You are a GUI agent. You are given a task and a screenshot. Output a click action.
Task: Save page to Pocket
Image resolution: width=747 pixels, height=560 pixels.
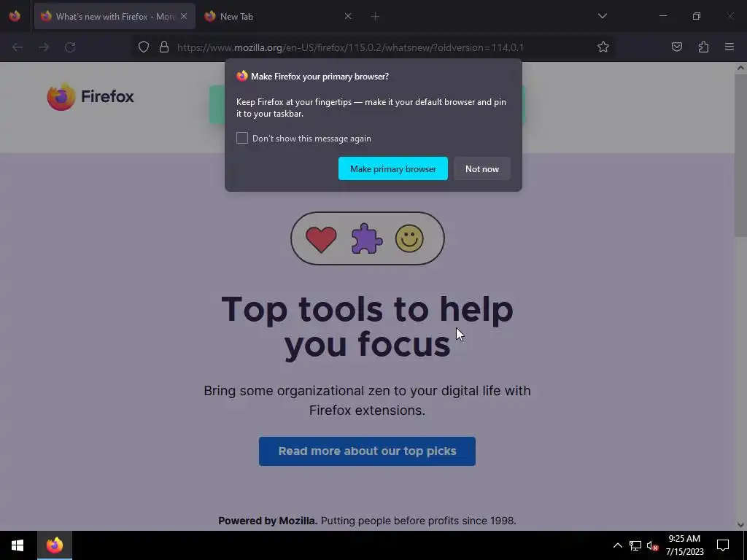pyautogui.click(x=677, y=47)
